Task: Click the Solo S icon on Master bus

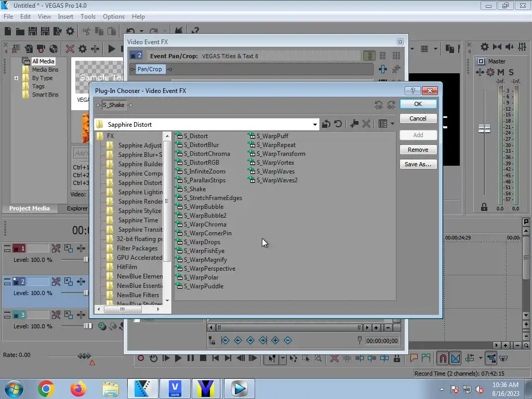Action: click(511, 72)
